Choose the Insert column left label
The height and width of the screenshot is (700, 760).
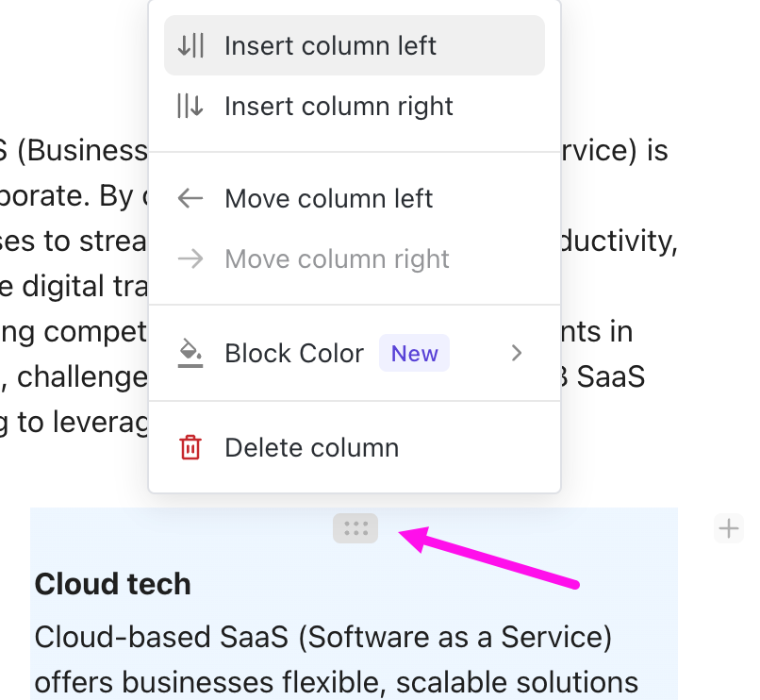(330, 45)
